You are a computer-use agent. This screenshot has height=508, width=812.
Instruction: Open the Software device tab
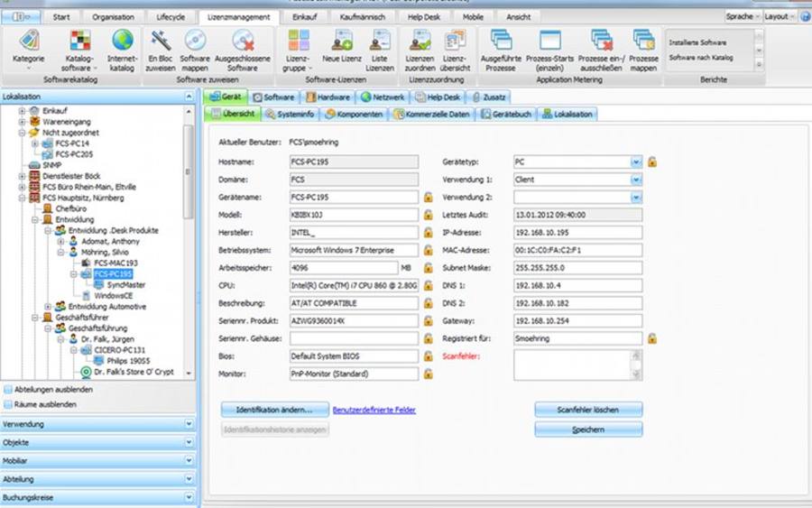273,97
